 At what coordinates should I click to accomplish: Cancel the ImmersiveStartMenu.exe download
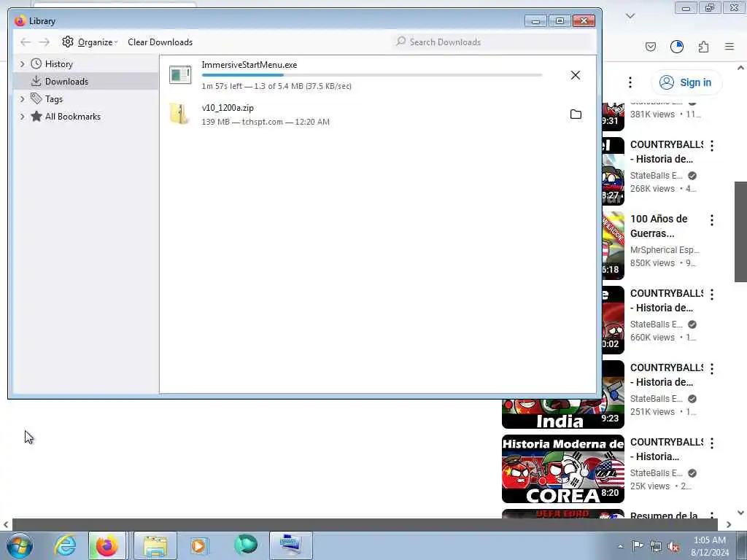point(576,75)
